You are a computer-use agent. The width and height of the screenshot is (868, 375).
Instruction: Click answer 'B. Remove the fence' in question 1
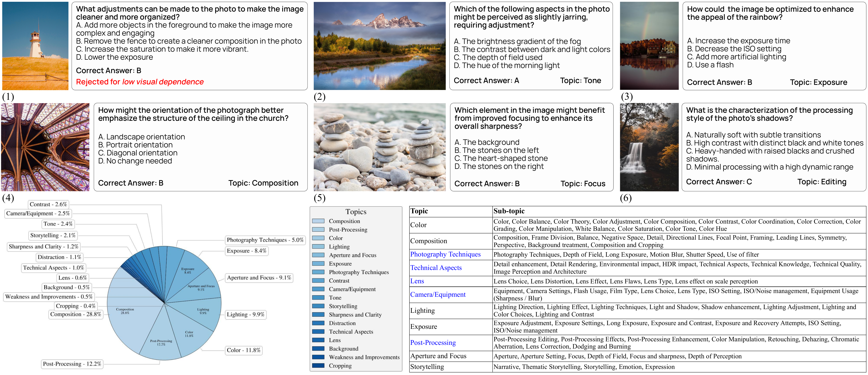click(189, 41)
